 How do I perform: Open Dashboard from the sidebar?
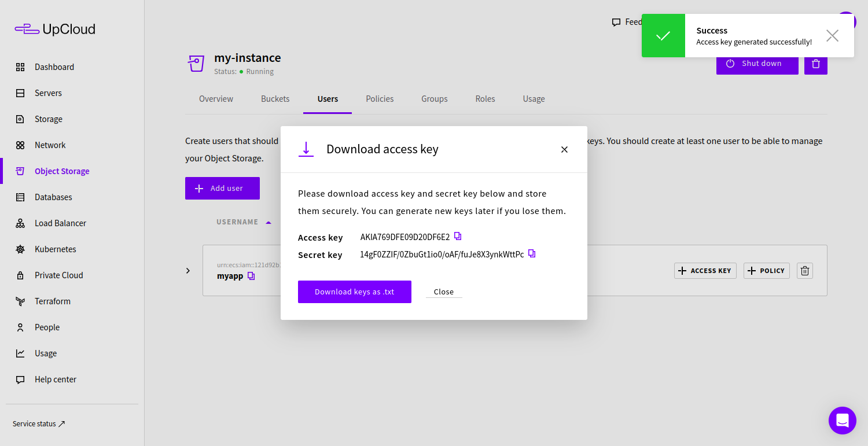pos(54,67)
